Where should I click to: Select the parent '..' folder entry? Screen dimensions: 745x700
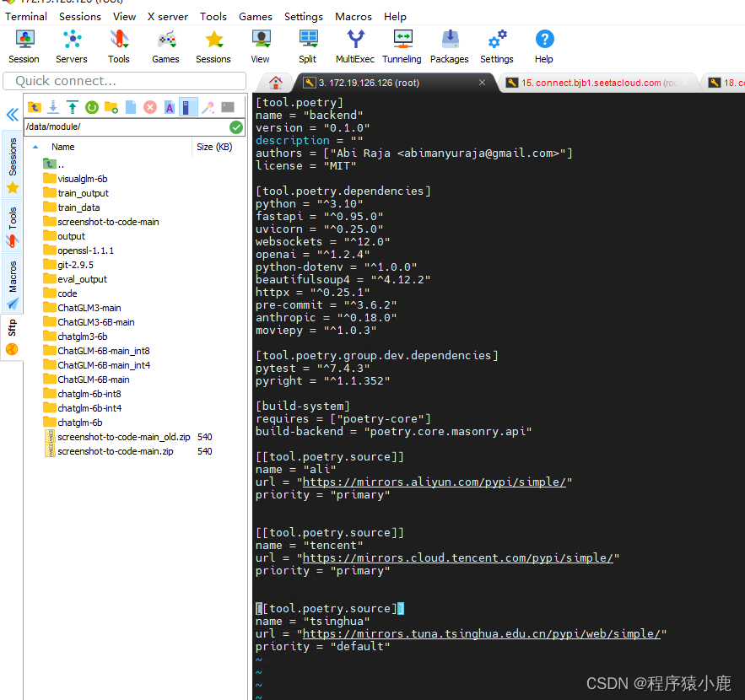[53, 164]
